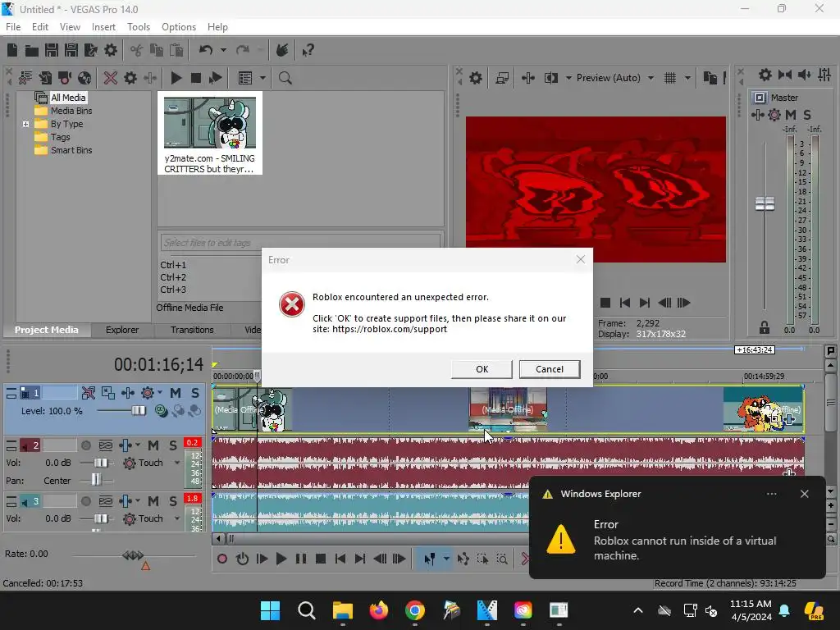This screenshot has height=630, width=840.
Task: Click the Record button in transport bar
Action: [221, 559]
